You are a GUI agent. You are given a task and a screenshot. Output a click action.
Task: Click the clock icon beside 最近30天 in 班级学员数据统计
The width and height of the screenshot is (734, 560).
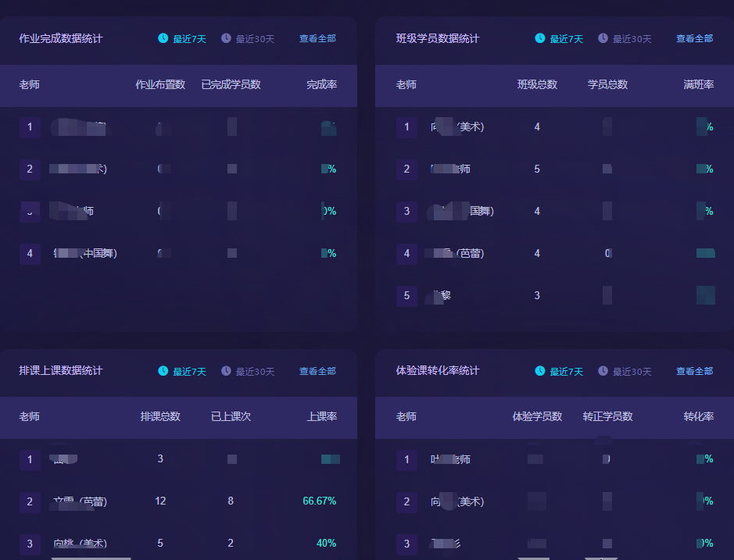(x=603, y=38)
